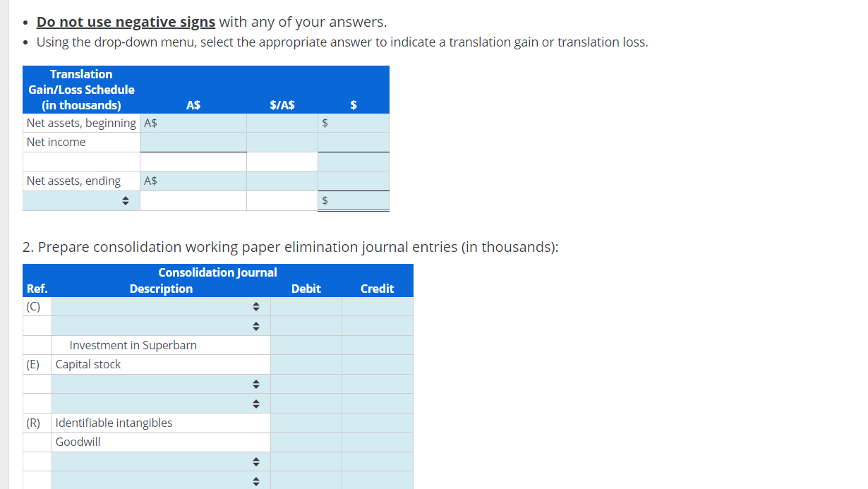Click the Net assets beginning A$ input field

tap(193, 122)
